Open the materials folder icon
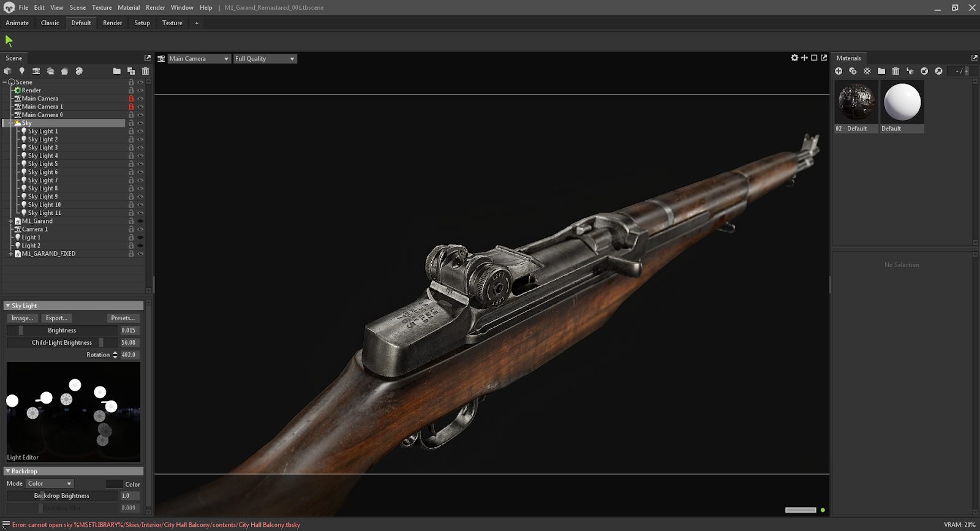 [881, 71]
